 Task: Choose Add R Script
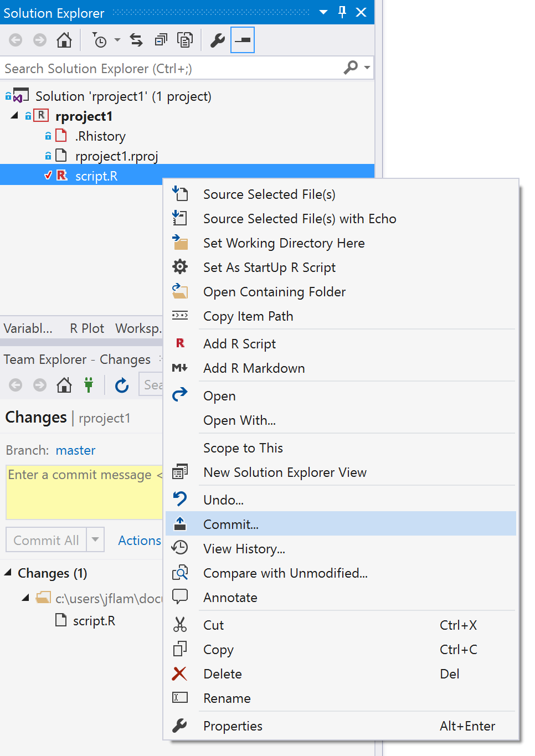click(x=341, y=344)
